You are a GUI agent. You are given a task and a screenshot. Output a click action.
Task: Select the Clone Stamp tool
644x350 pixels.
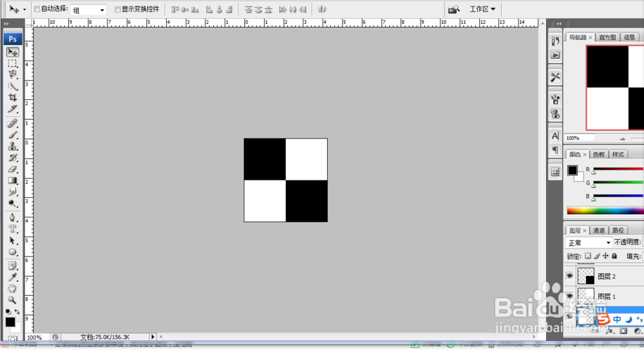pyautogui.click(x=12, y=146)
